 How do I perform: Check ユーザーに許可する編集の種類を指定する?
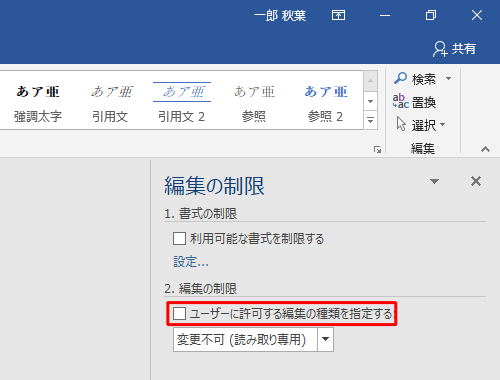tap(179, 314)
